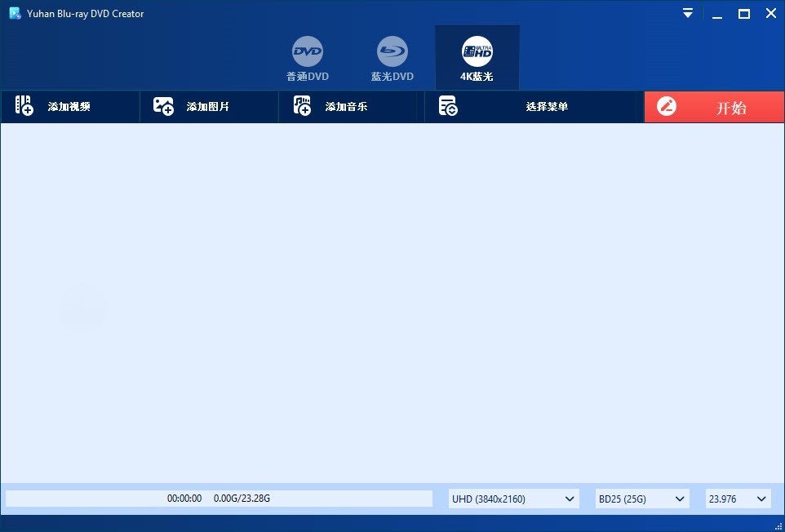Open the 选择菜单 menu selection icon
This screenshot has height=532, width=785.
447,106
